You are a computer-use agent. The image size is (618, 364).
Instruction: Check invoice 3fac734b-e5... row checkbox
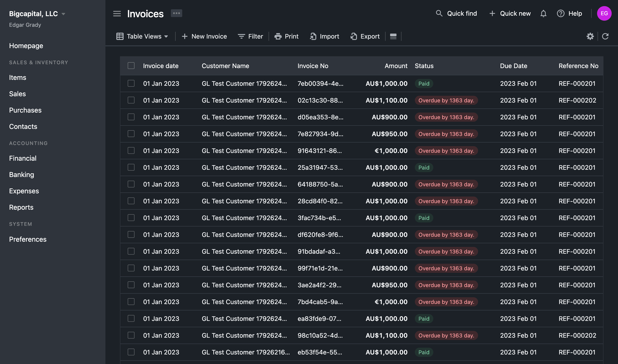coord(131,218)
